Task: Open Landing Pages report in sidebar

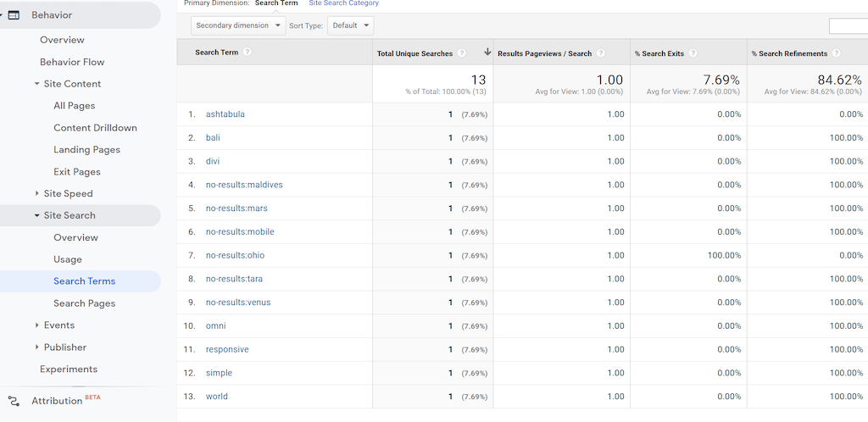Action: pos(86,150)
